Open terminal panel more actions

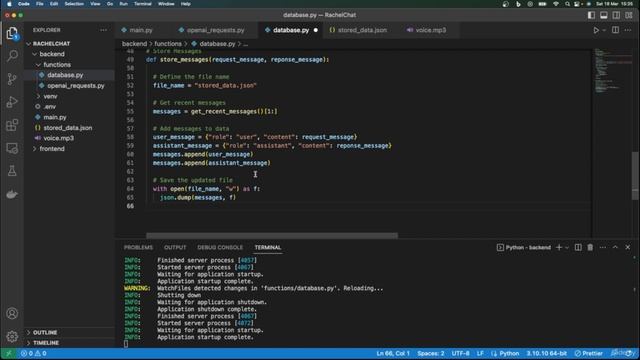coord(602,247)
